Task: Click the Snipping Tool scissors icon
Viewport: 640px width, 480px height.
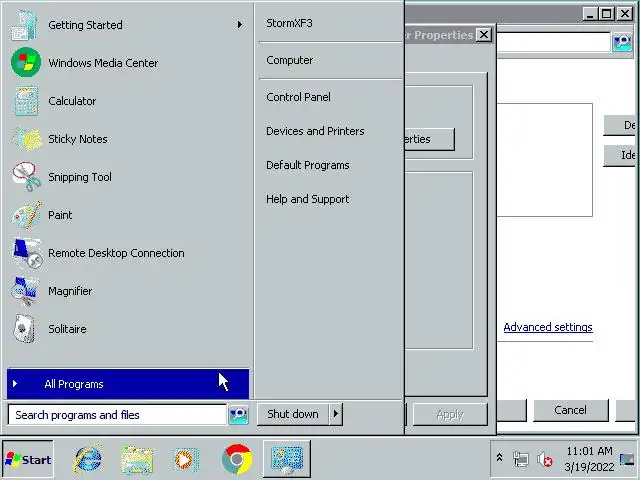Action: (x=27, y=177)
